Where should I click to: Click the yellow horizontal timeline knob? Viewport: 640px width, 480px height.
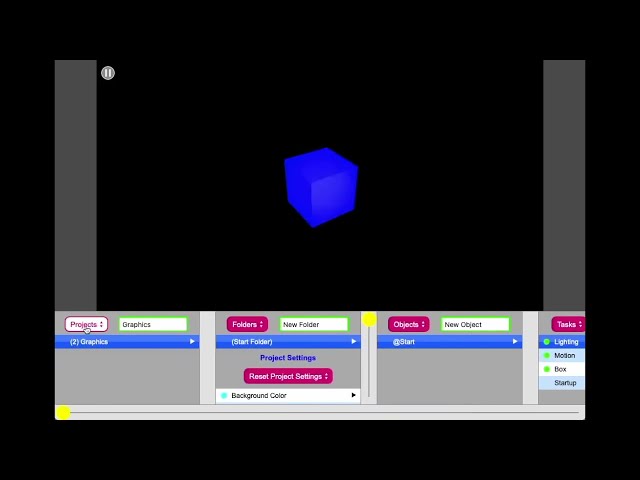click(x=63, y=412)
